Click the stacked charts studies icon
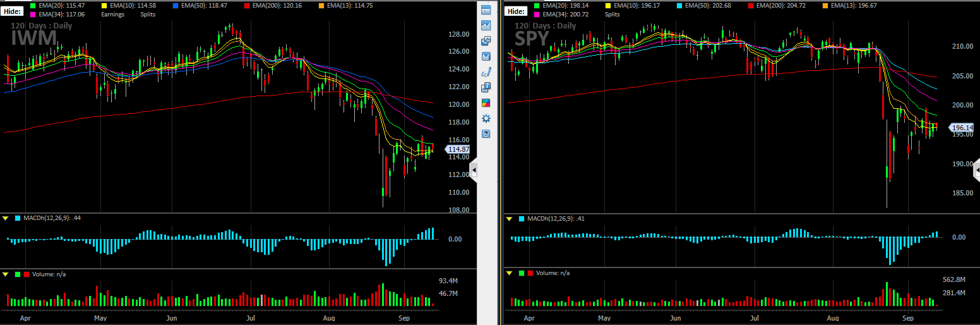980x325 pixels. pyautogui.click(x=486, y=40)
